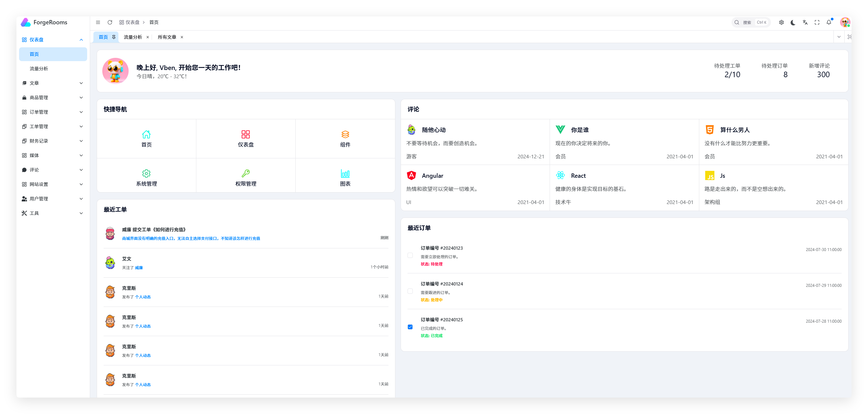Open the tab list dropdown chevron
This screenshot has width=868, height=414.
(x=839, y=37)
